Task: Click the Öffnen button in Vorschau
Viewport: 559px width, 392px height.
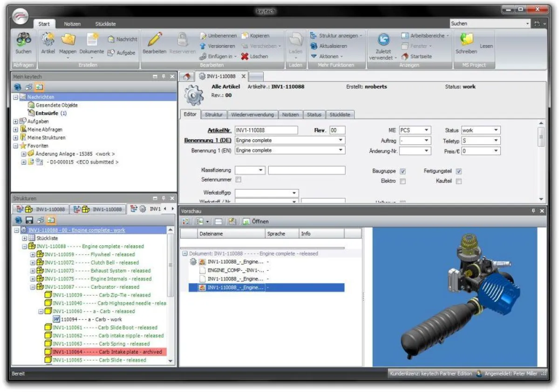Action: point(256,222)
